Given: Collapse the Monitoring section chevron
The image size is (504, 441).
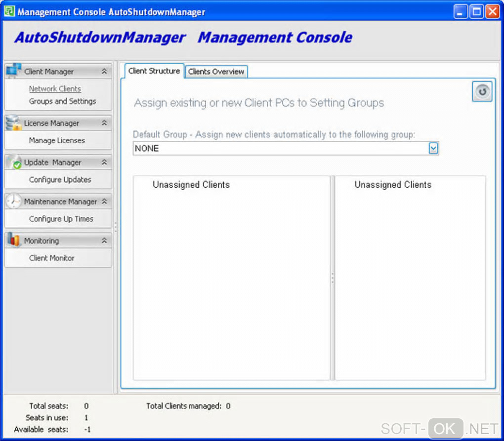Looking at the screenshot, I should (x=104, y=241).
